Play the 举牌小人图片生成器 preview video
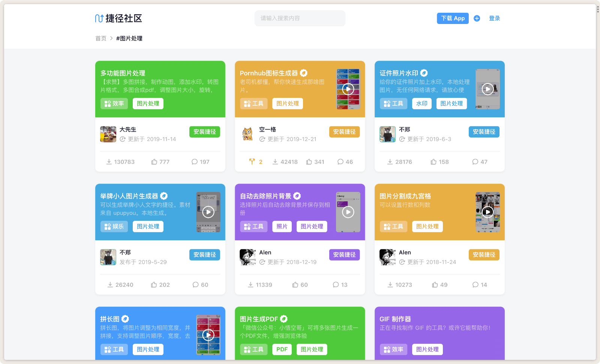 (208, 212)
